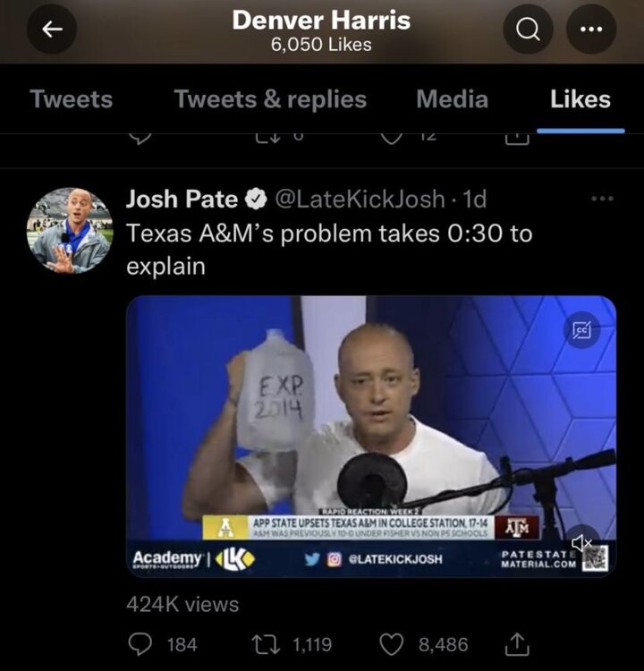
Task: Unmute the video with speaker icon
Action: pos(583,542)
